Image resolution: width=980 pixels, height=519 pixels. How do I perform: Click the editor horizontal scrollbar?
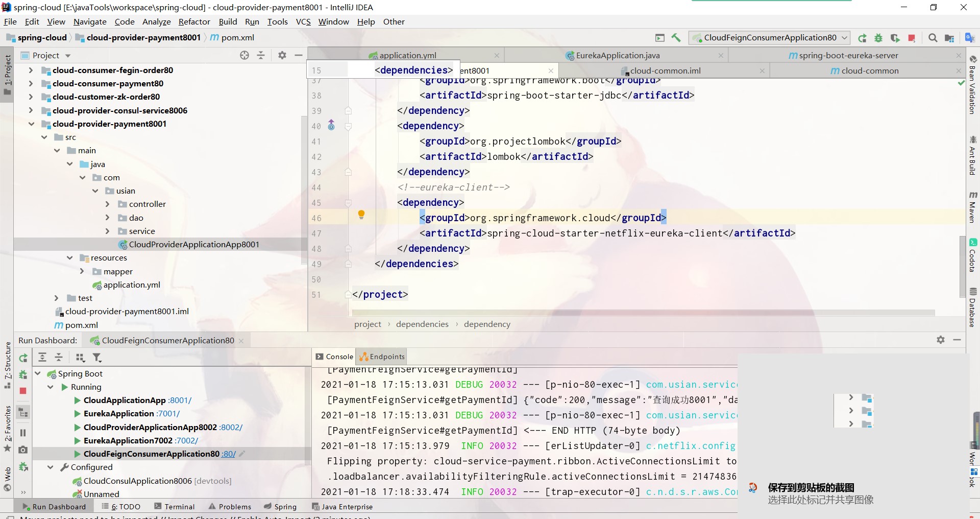point(643,312)
